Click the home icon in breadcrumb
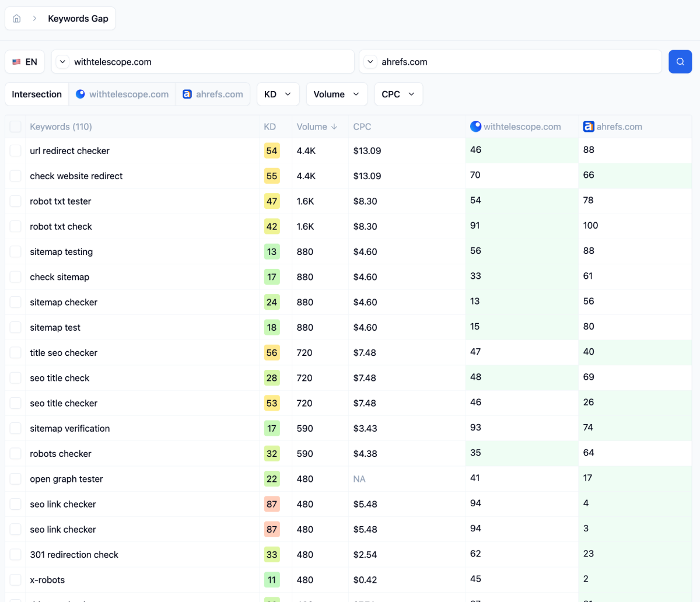This screenshot has height=602, width=700. (17, 19)
